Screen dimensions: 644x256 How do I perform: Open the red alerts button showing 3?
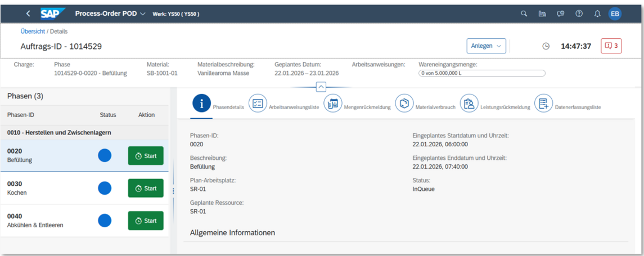tap(611, 46)
